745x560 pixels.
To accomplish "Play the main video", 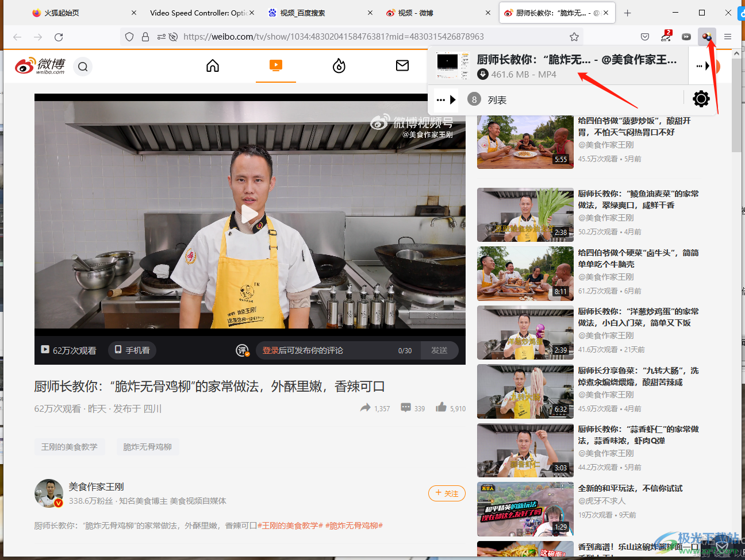I will (249, 214).
